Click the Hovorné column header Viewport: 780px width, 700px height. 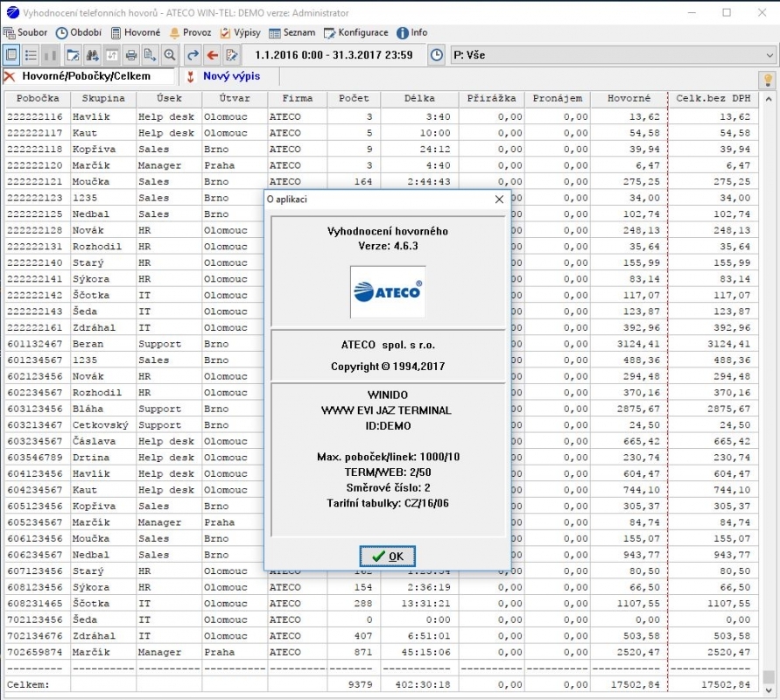click(x=629, y=98)
